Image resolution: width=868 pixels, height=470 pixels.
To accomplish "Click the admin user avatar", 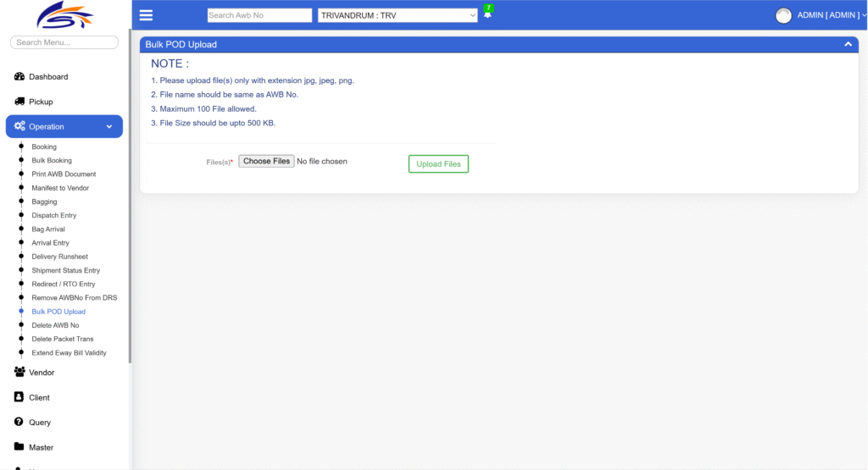I will [783, 15].
